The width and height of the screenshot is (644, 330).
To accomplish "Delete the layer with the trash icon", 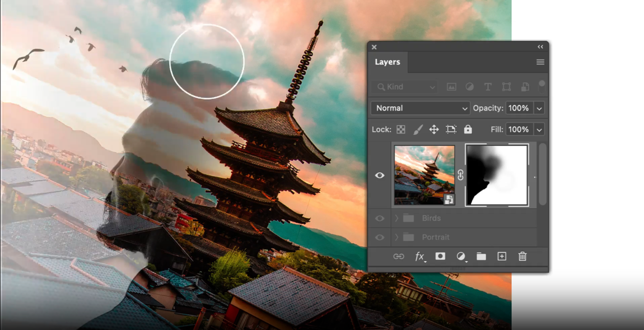I will point(522,256).
